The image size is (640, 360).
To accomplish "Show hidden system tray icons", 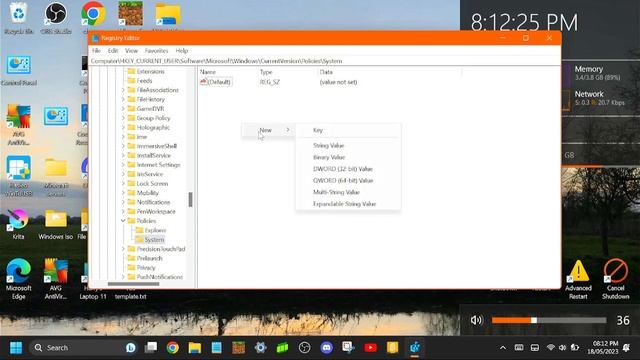I will [x=503, y=348].
